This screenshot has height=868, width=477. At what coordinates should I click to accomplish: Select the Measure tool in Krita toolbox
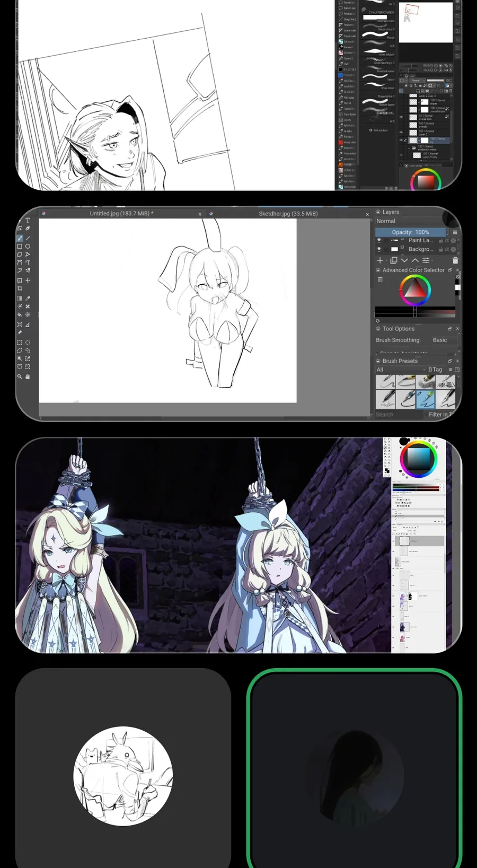pos(28,325)
